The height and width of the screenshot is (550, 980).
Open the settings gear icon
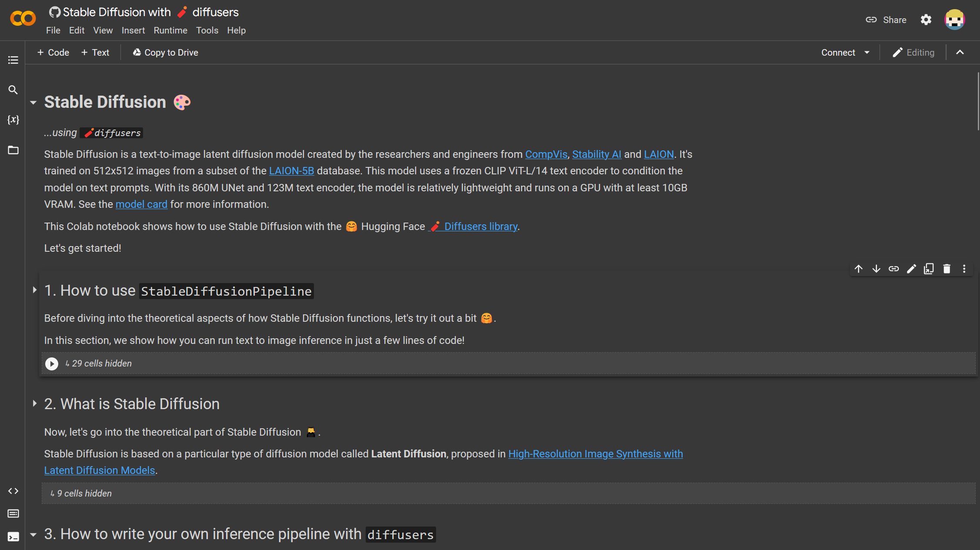(926, 20)
